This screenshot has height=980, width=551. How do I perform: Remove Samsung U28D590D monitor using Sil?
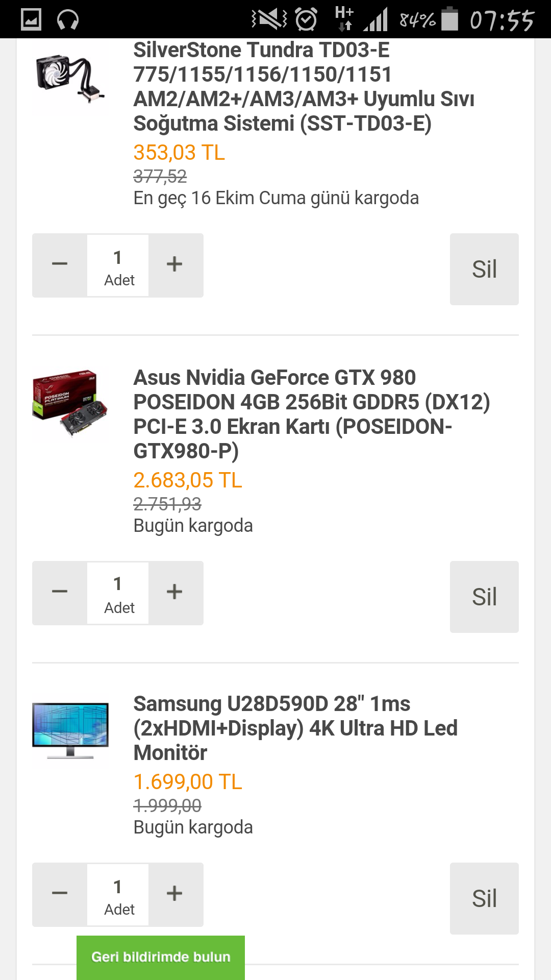pos(484,898)
